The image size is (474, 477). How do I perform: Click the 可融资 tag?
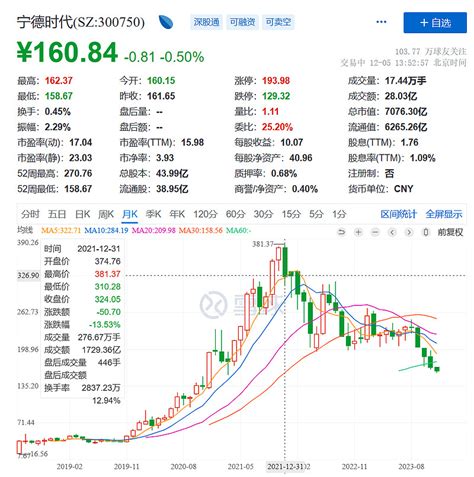[242, 22]
